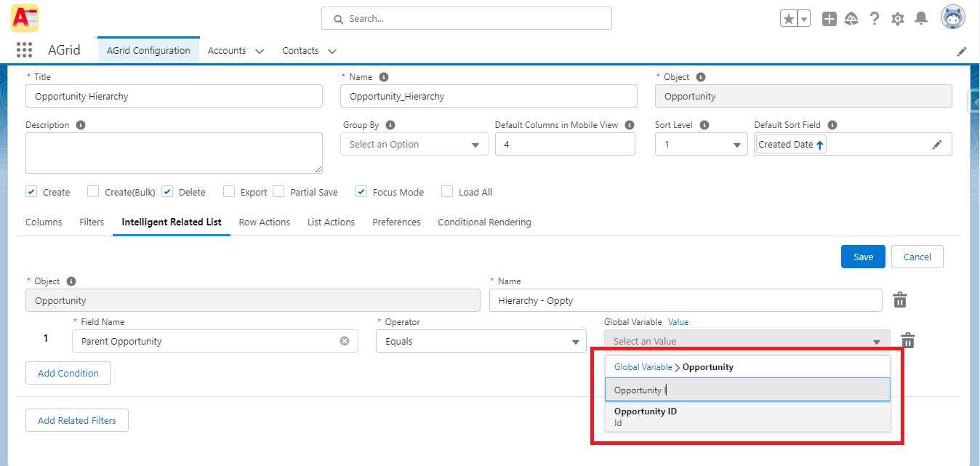Expand the favorites list arrow
Viewport: 980px width, 466px height.
pyautogui.click(x=804, y=19)
